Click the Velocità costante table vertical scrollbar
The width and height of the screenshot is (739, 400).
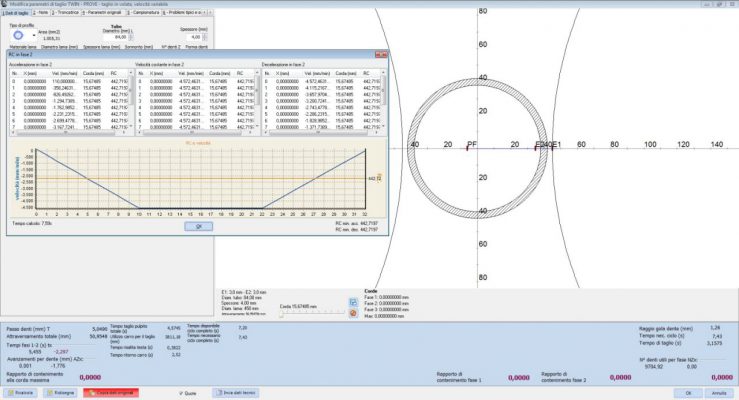(x=257, y=99)
